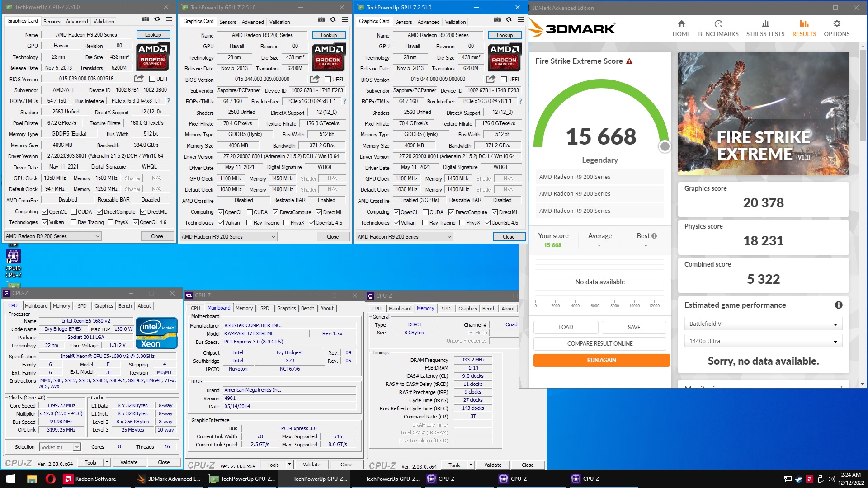This screenshot has height=488, width=868.
Task: Open the hamburger menu in the third GPU-Z window
Action: coord(520,19)
